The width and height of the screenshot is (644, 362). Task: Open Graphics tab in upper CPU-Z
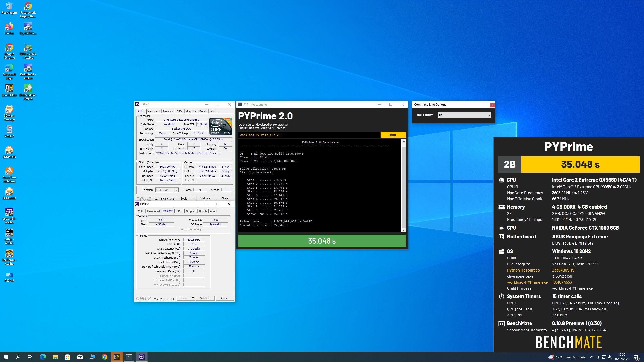191,111
